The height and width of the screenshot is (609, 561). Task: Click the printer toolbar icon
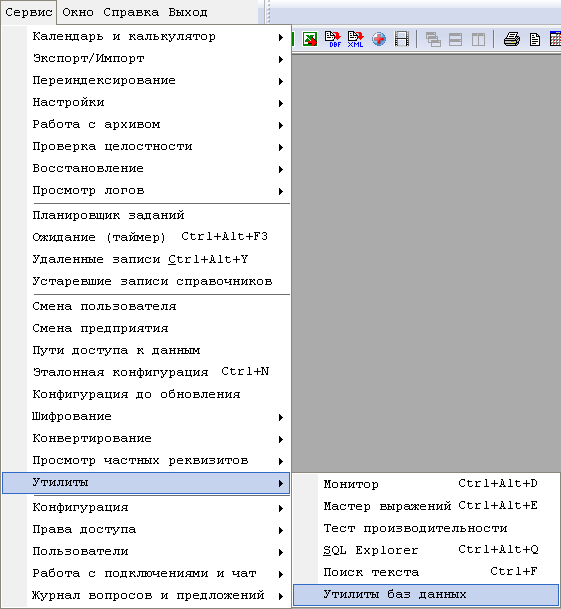(512, 39)
